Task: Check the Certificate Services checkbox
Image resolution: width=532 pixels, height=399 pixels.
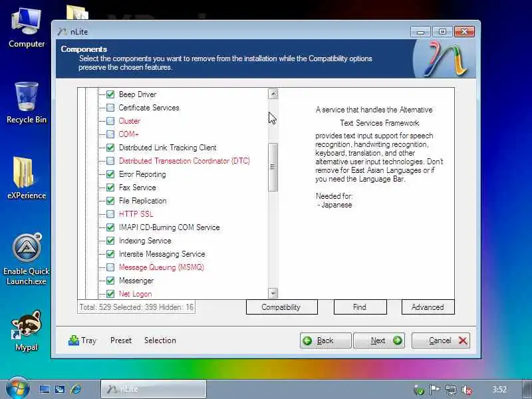Action: tap(110, 108)
